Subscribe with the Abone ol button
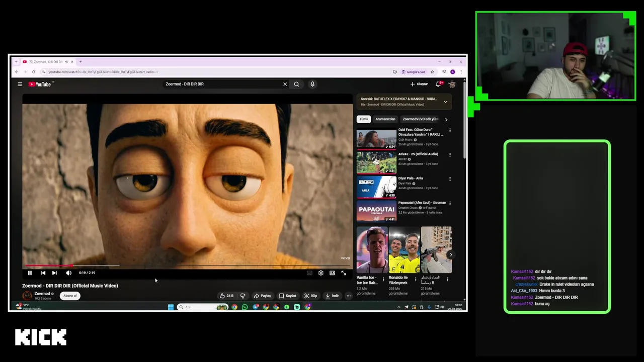Screen dimensions: 644x362 [70, 296]
